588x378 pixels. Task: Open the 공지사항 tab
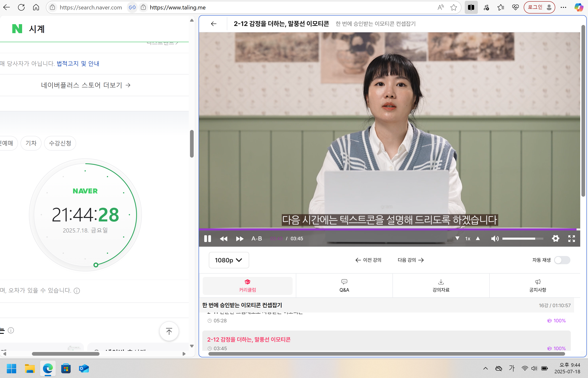tap(538, 285)
